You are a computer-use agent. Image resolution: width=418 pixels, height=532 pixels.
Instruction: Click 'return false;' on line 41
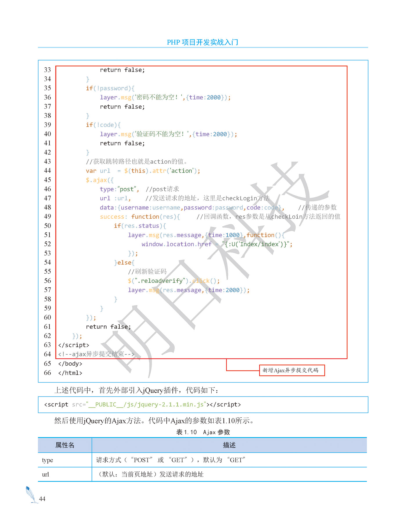tap(122, 143)
